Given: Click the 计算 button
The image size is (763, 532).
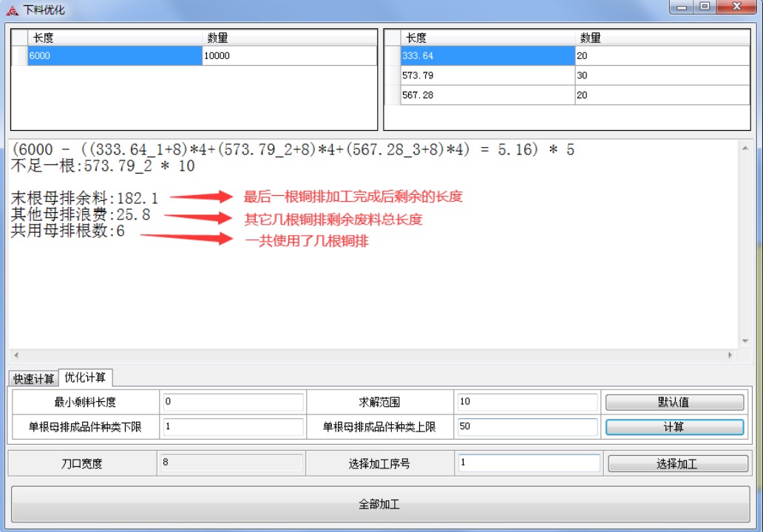Looking at the screenshot, I should point(674,427).
